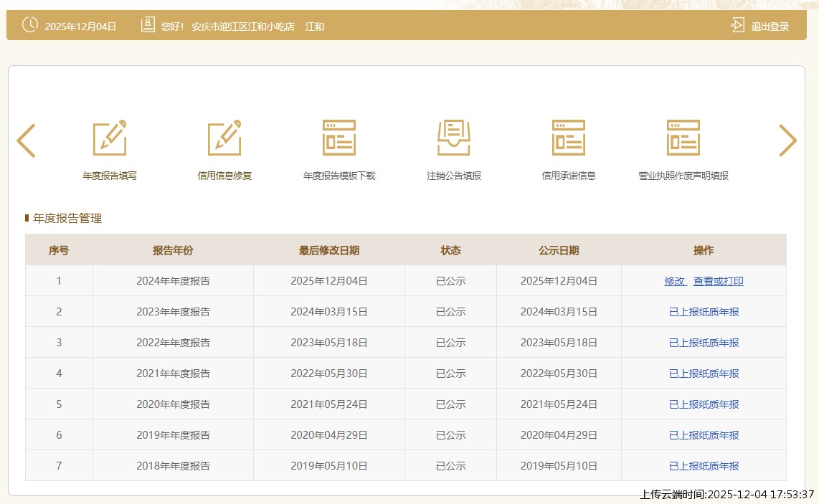Click the 信用信息修复 pencil icon
Viewport: 819px width, 504px height.
[x=224, y=138]
